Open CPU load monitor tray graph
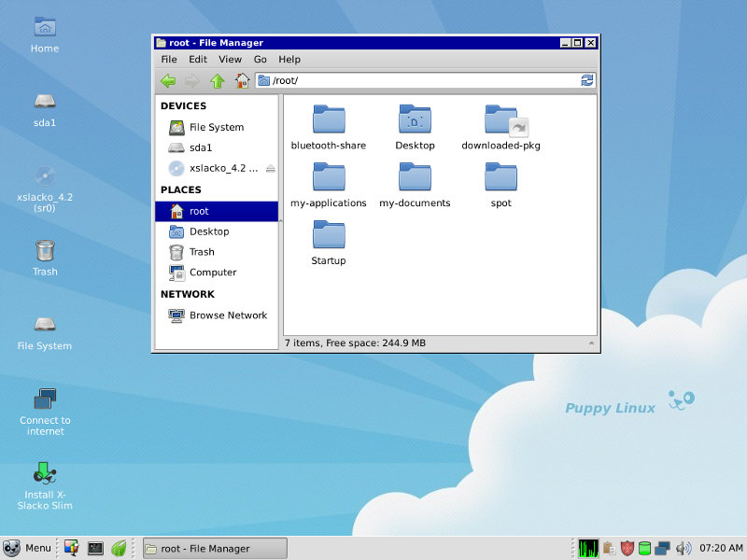747x560 pixels. click(588, 549)
